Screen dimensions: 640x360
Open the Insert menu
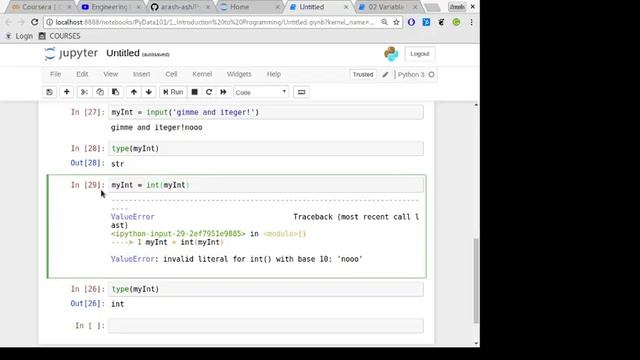coord(142,74)
